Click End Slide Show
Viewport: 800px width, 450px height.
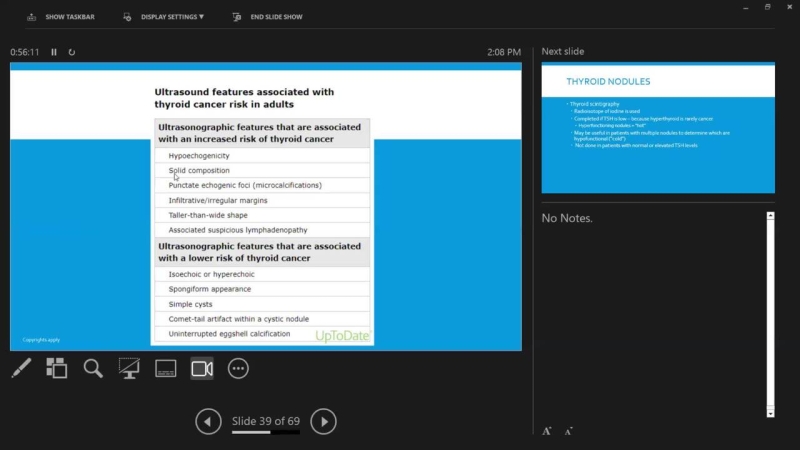click(268, 17)
